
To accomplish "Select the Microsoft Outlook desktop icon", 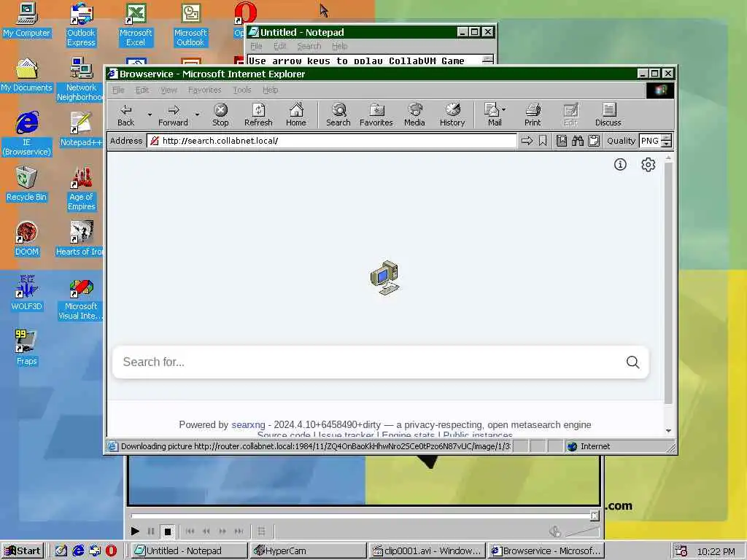I will point(190,25).
